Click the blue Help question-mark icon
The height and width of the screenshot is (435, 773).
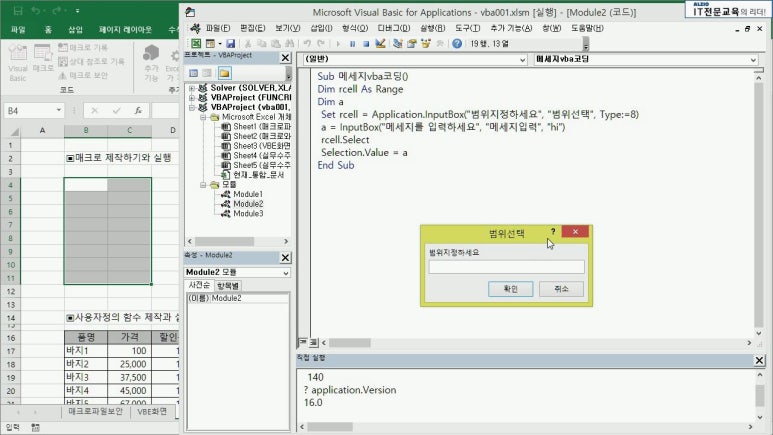click(457, 44)
